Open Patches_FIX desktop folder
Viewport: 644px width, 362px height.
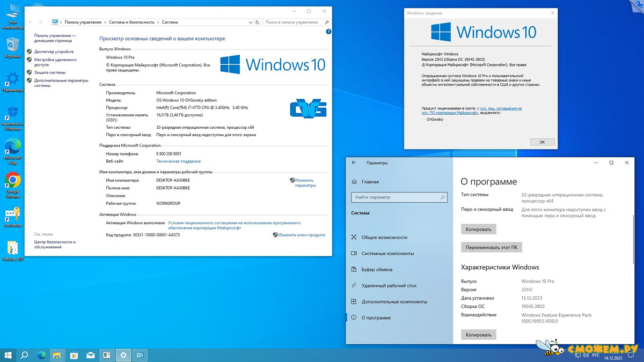click(x=12, y=251)
